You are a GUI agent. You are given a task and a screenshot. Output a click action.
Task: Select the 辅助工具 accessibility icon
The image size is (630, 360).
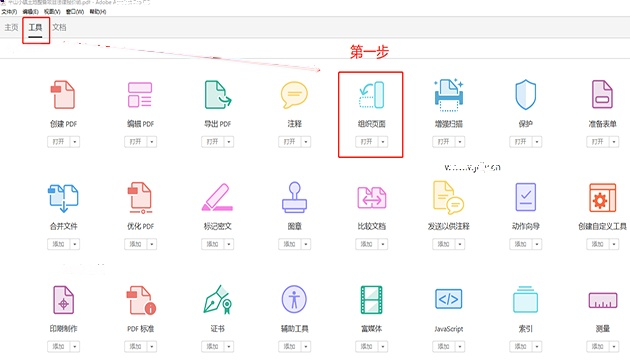tap(294, 299)
